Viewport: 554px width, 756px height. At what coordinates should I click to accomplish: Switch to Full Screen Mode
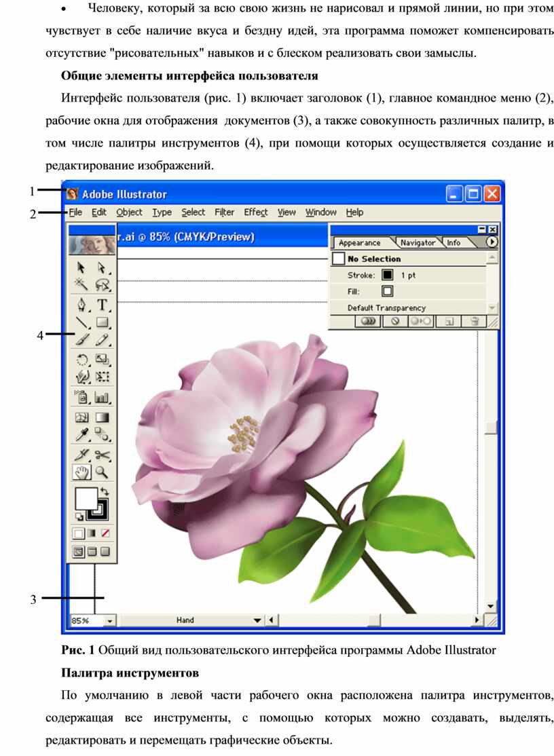click(105, 552)
